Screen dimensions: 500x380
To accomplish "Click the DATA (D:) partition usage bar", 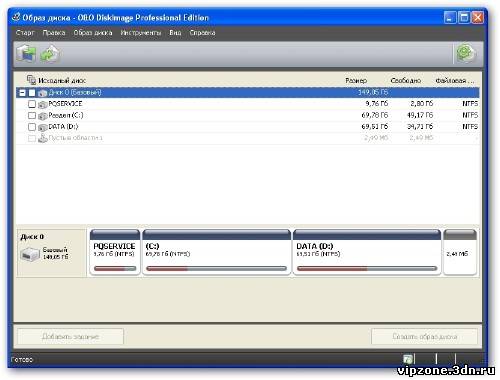I will pos(367,268).
